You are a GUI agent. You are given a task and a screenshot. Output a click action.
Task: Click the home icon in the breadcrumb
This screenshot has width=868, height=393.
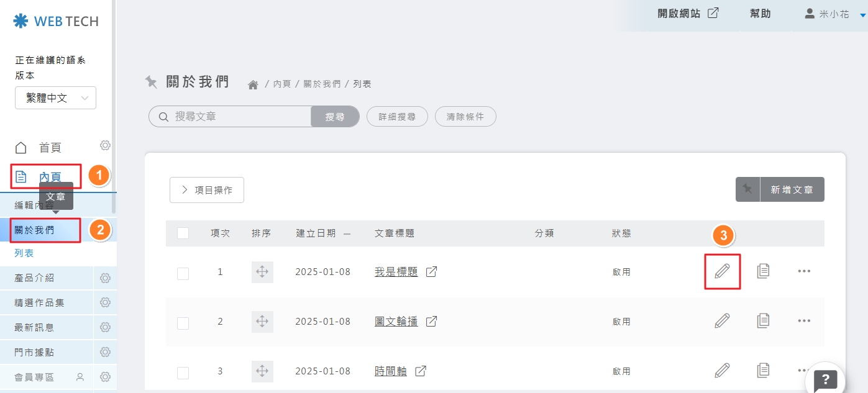click(x=253, y=84)
